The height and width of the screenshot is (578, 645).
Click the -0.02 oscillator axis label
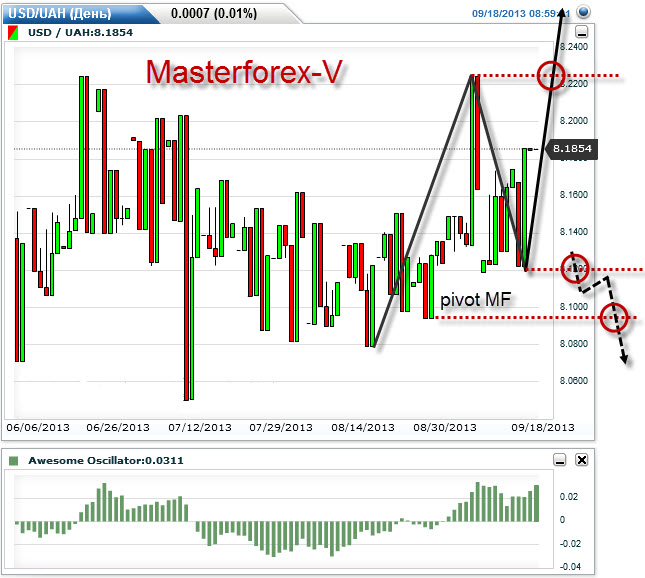(x=570, y=544)
